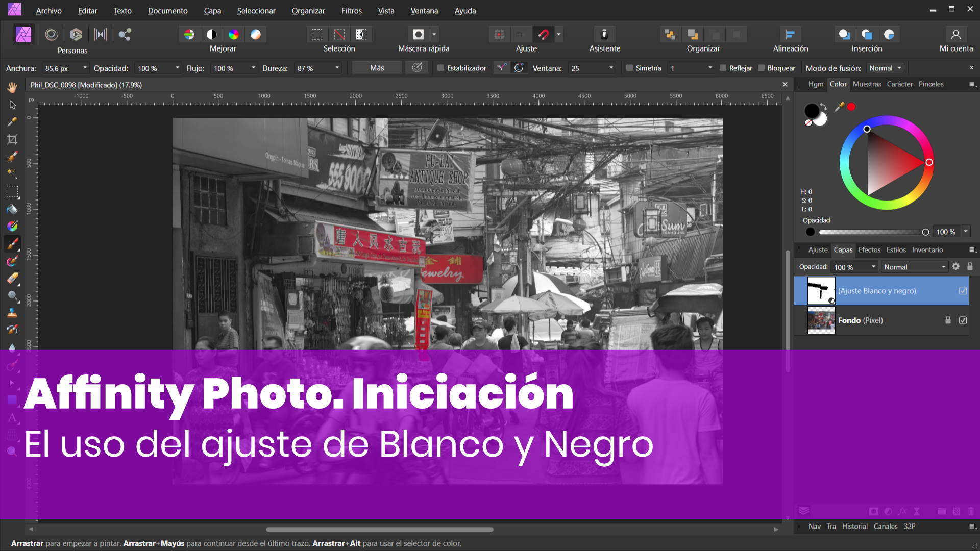Click the color picker eyedropper in Color panel

click(x=839, y=107)
